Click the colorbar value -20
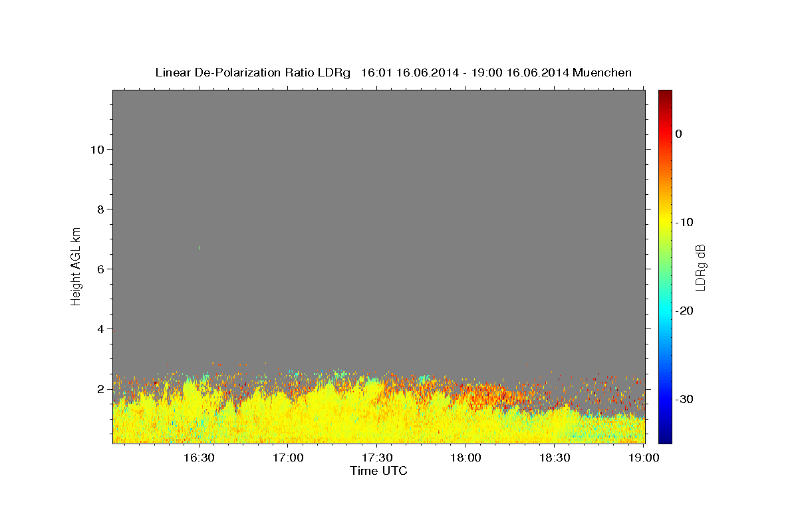Screen dimensions: 798x532 (684, 311)
